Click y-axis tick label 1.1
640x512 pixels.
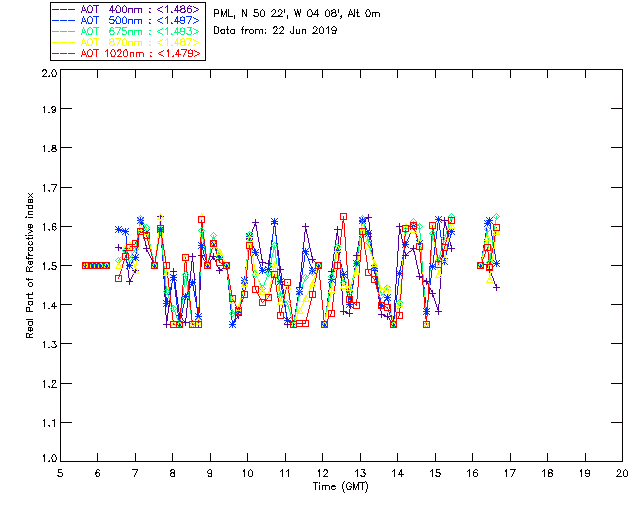(x=49, y=423)
